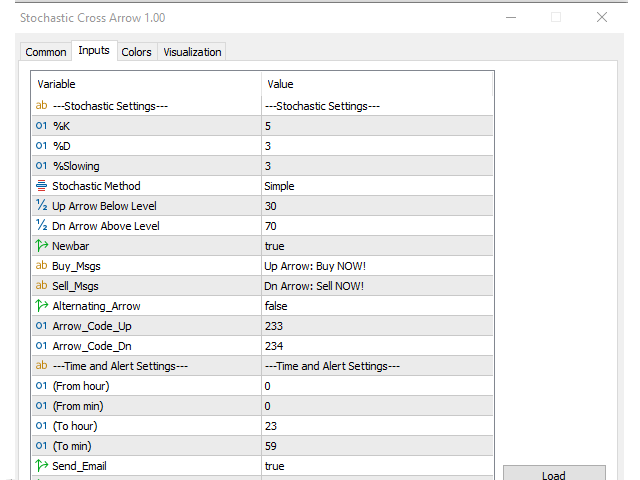Open the Stochastic Method value Simple
The width and height of the screenshot is (640, 480).
(x=377, y=186)
